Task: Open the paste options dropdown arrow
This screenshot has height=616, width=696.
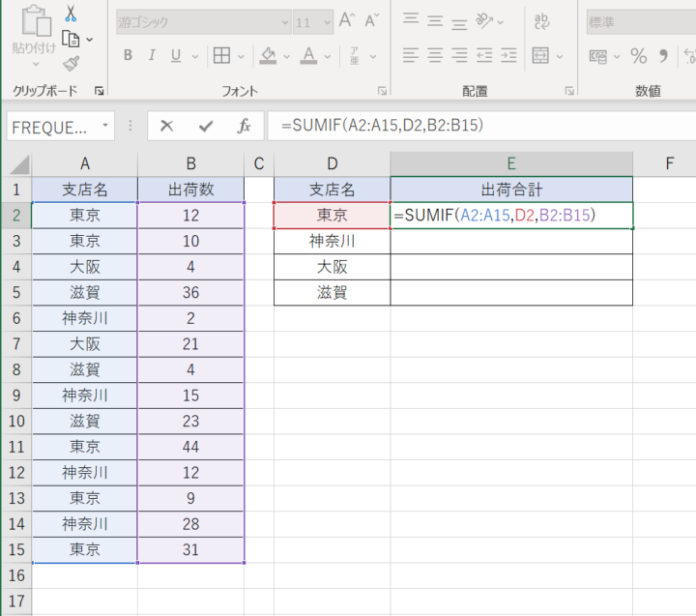Action: [x=36, y=64]
